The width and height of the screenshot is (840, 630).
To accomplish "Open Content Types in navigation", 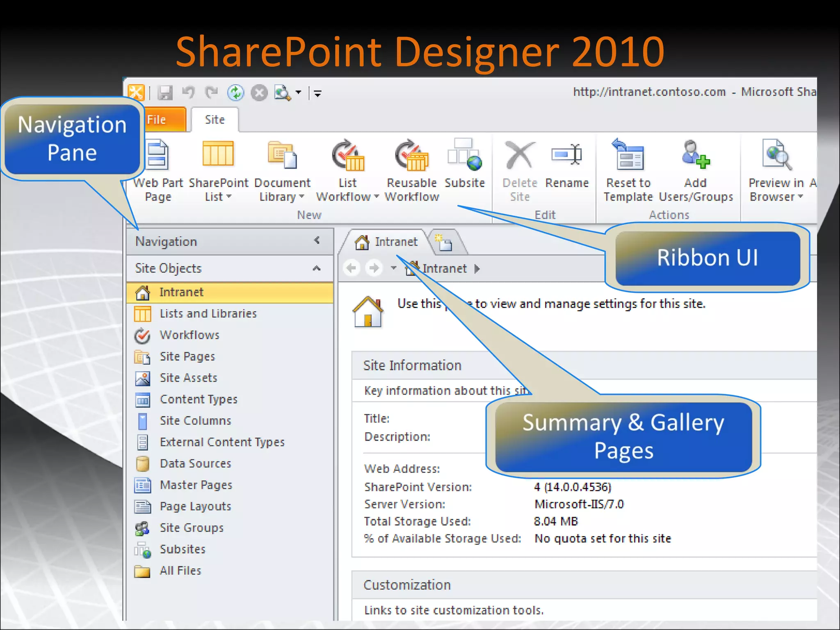I will [x=230, y=399].
